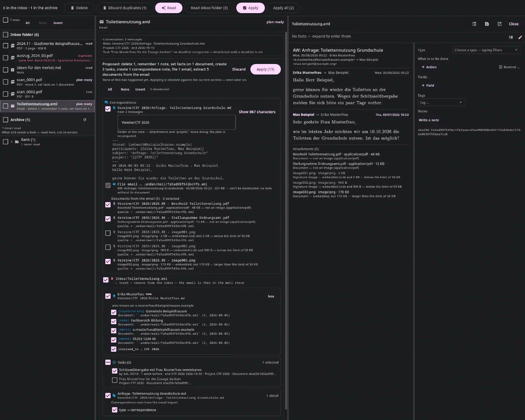Enable the 'Frau Musterfrau für die Zusage danken' task

(x=115, y=380)
